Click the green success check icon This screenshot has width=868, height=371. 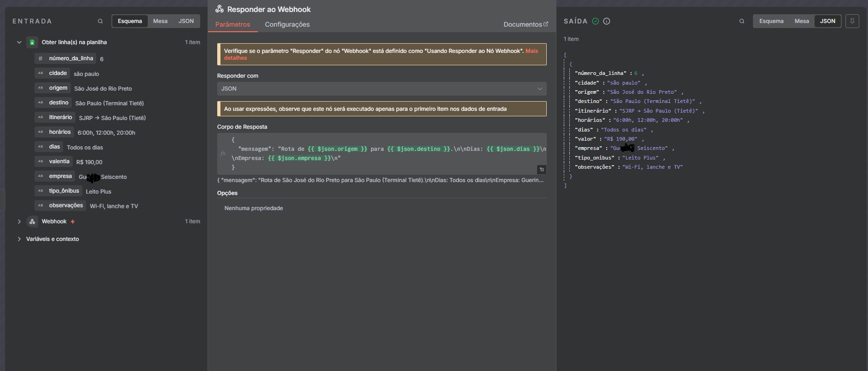tap(596, 21)
